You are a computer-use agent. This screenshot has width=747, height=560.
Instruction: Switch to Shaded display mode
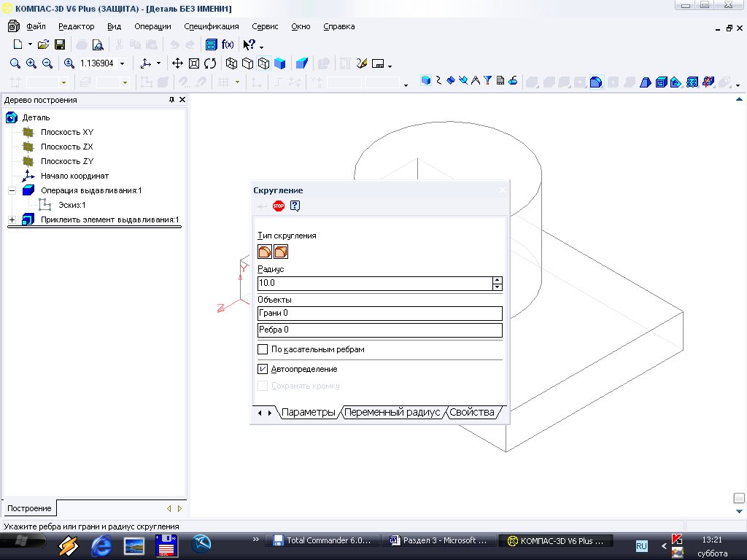[280, 63]
